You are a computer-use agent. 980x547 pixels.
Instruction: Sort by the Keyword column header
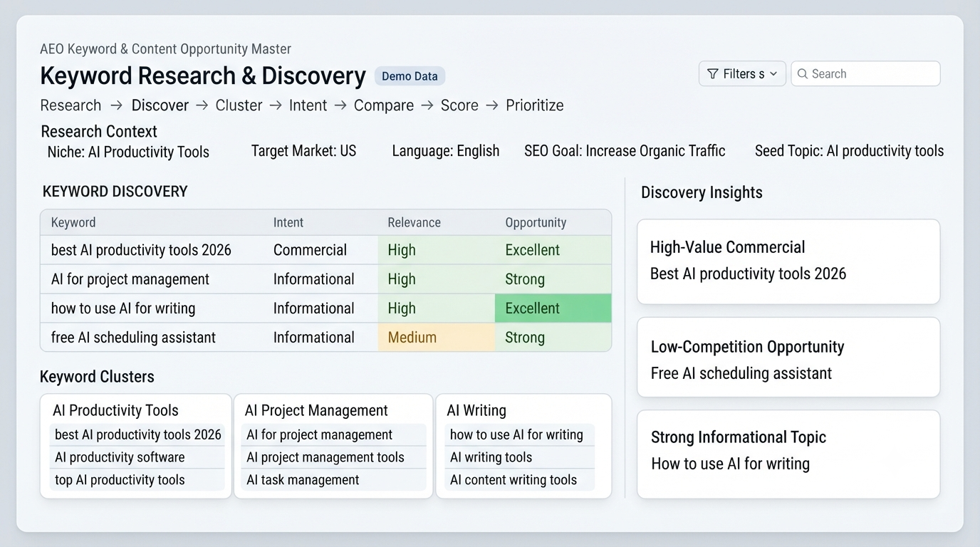point(73,222)
